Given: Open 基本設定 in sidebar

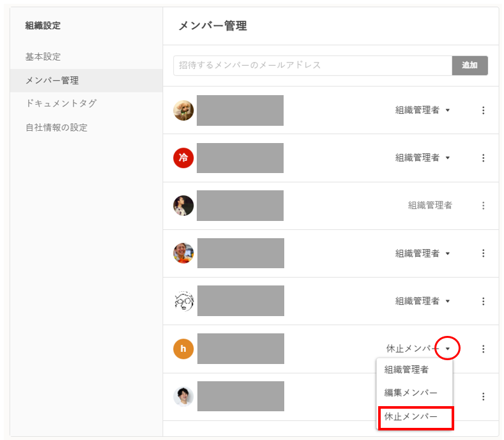Looking at the screenshot, I should [43, 57].
